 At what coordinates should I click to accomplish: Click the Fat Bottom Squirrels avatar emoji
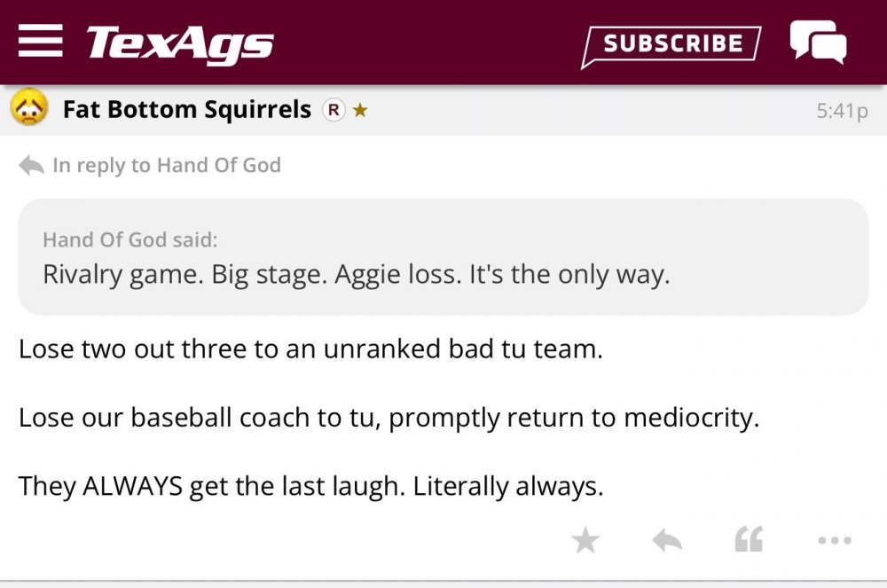pos(29,109)
